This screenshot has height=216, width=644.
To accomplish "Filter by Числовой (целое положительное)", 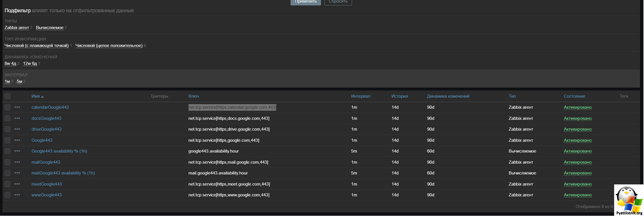I will coord(109,46).
